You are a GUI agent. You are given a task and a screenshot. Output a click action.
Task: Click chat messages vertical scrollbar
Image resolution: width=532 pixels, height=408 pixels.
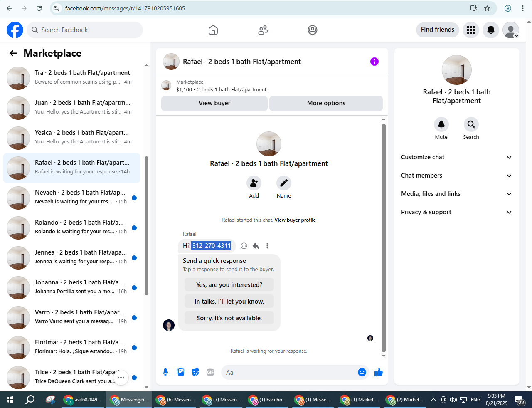click(x=384, y=237)
